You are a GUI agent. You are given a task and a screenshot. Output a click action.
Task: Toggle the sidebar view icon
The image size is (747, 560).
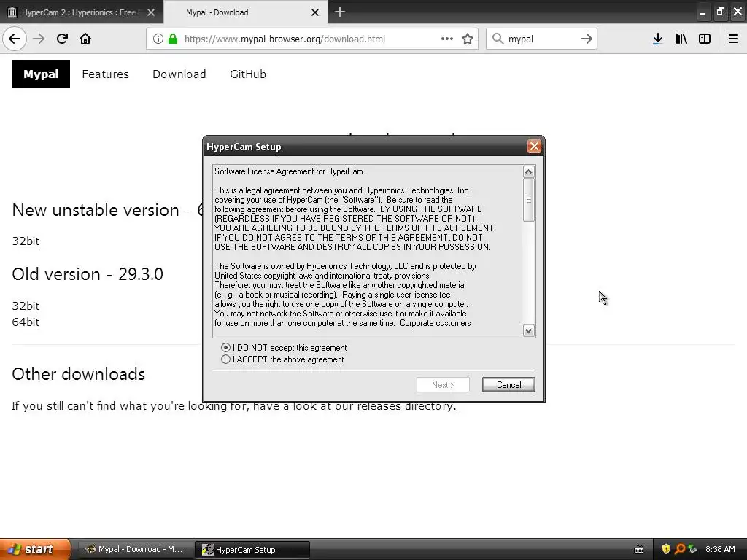(705, 39)
